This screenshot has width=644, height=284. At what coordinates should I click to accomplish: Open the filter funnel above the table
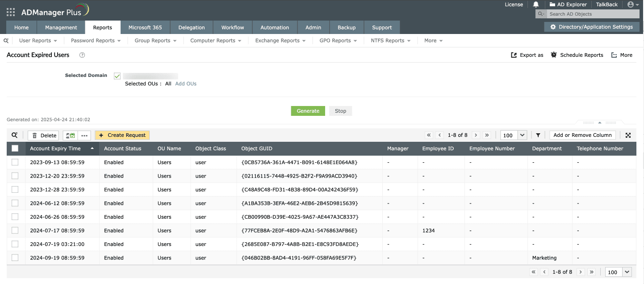[x=538, y=135]
